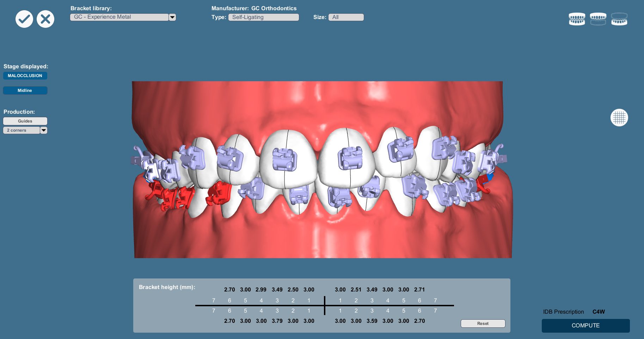The image size is (644, 339).
Task: Select the Self-Ligating type field
Action: [263, 17]
